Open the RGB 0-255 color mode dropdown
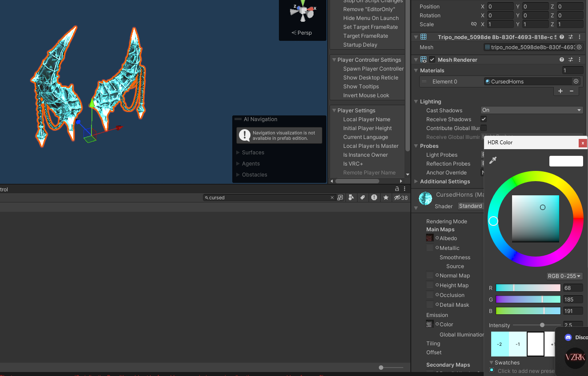The height and width of the screenshot is (376, 588). point(564,276)
